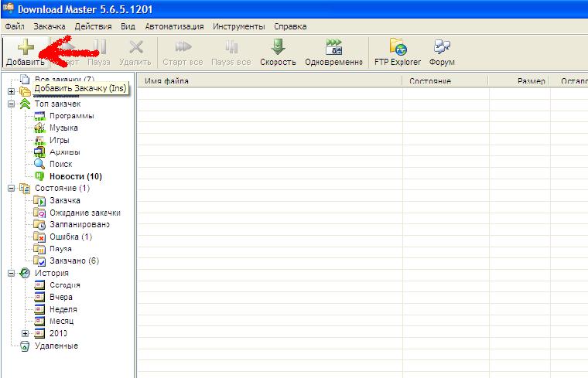This screenshot has width=588, height=378.
Task: Click the Удалить X toolbar icon
Action: click(135, 47)
